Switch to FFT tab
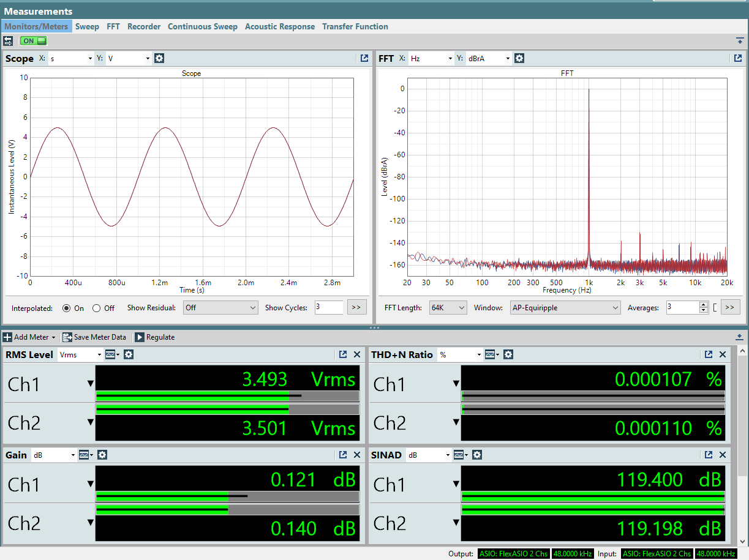 click(x=113, y=26)
